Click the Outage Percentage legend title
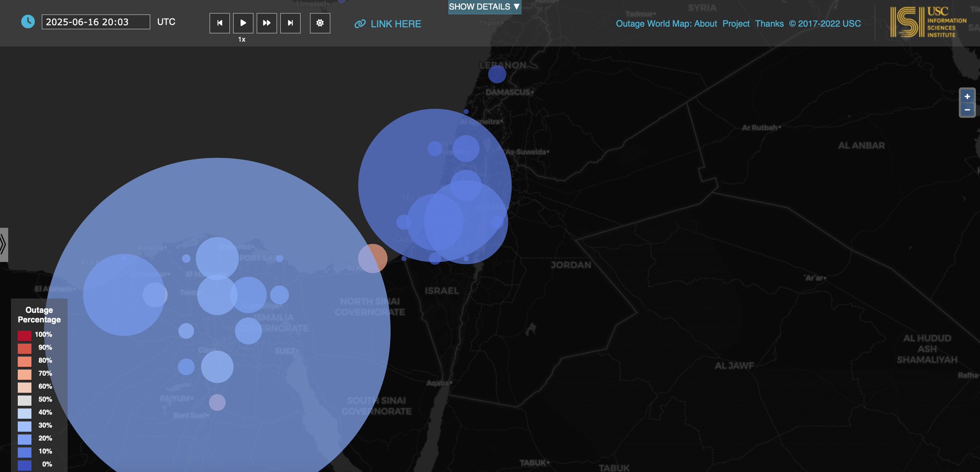This screenshot has height=472, width=980. [39, 315]
